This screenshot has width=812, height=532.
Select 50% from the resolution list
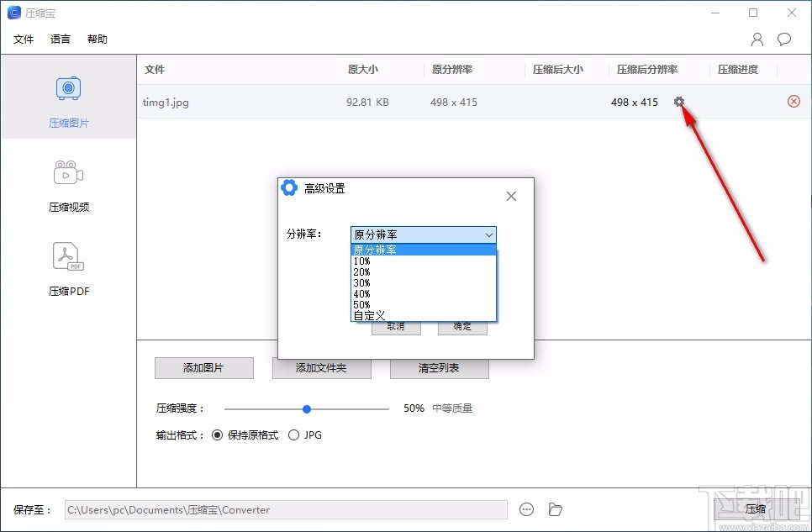click(x=361, y=304)
